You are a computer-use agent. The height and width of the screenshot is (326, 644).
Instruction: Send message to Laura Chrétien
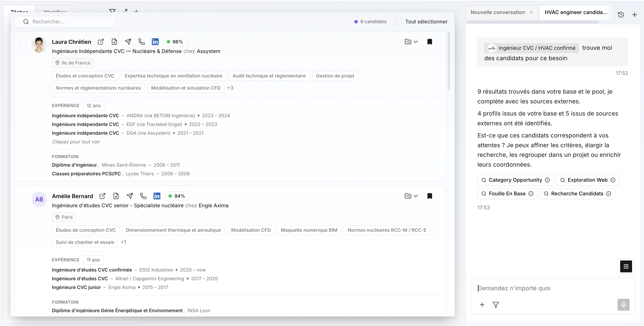(128, 42)
